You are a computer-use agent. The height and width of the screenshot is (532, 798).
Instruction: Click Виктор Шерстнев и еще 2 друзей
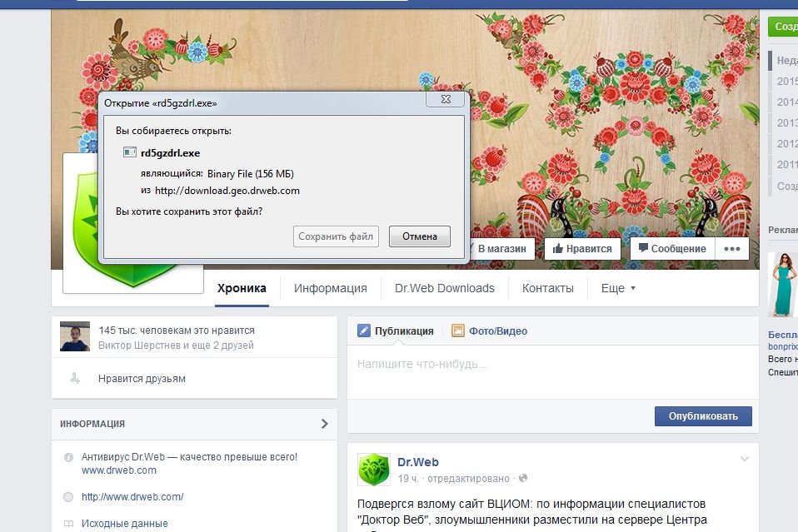[x=176, y=346]
